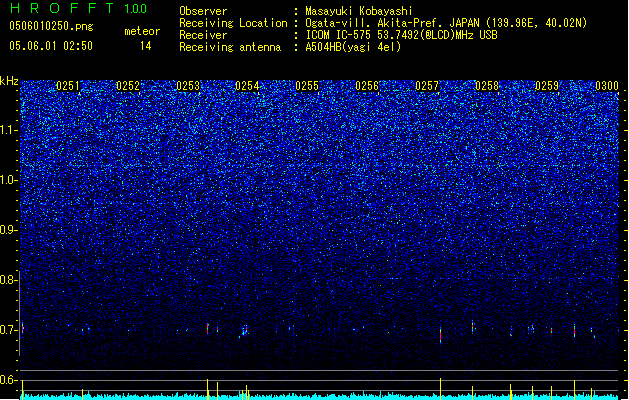The width and height of the screenshot is (629, 400).
Task: Click the Receiver field label
Action: [203, 35]
